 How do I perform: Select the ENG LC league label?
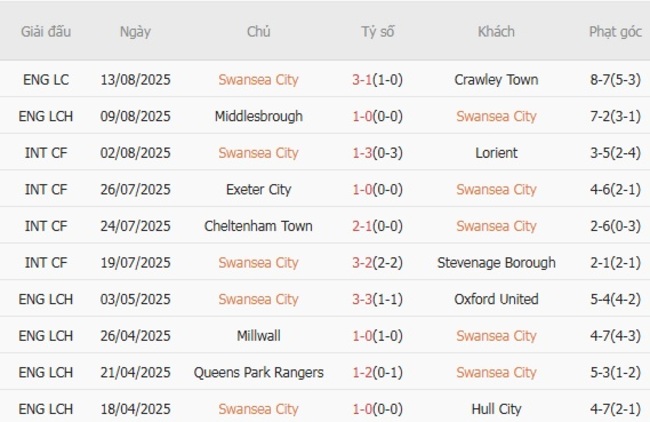coord(46,79)
